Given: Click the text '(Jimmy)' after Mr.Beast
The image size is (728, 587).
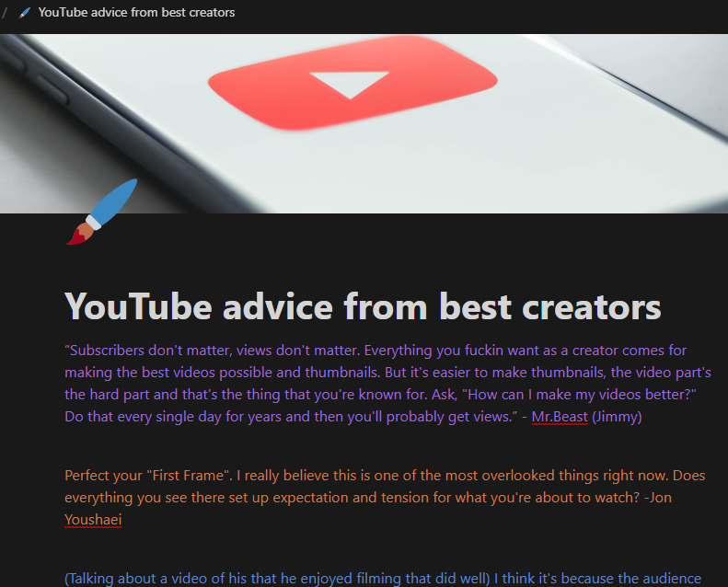Looking at the screenshot, I should pos(617,417).
